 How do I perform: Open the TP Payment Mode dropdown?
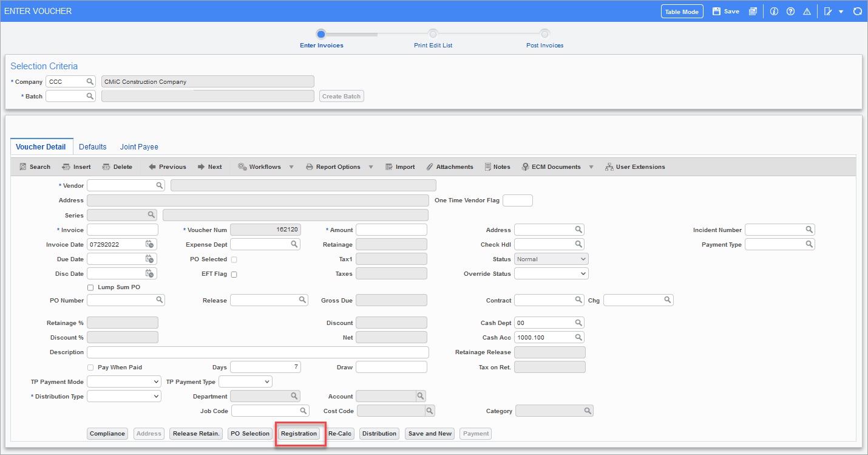[124, 381]
